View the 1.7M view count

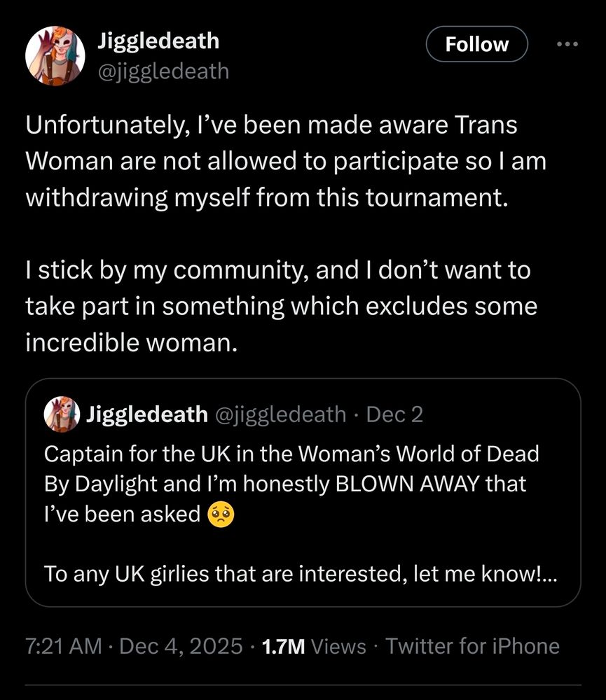click(x=282, y=645)
